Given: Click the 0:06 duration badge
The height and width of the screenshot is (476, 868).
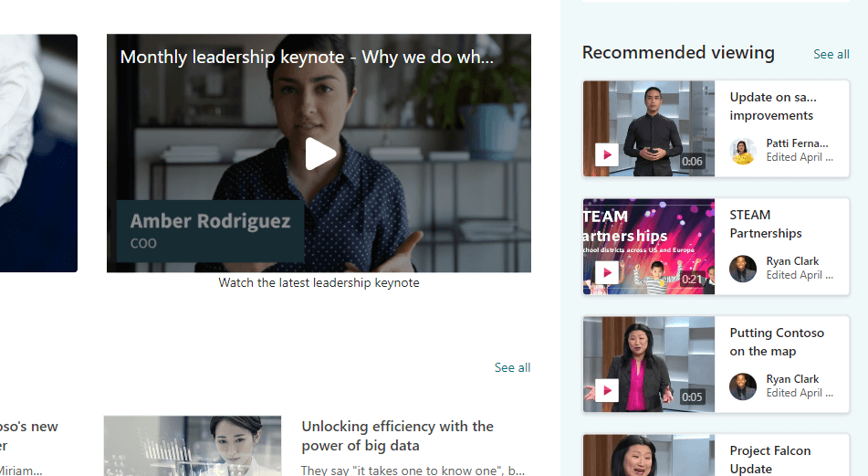Looking at the screenshot, I should click(x=692, y=161).
